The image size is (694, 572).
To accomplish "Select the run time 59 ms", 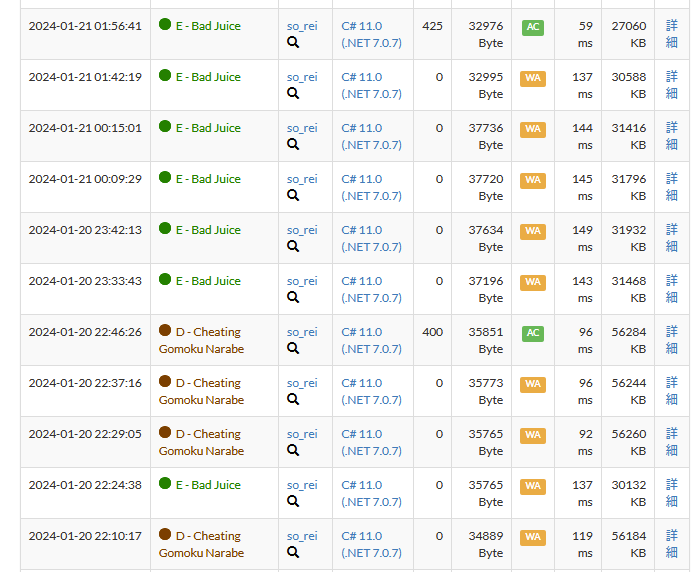I will click(x=586, y=35).
